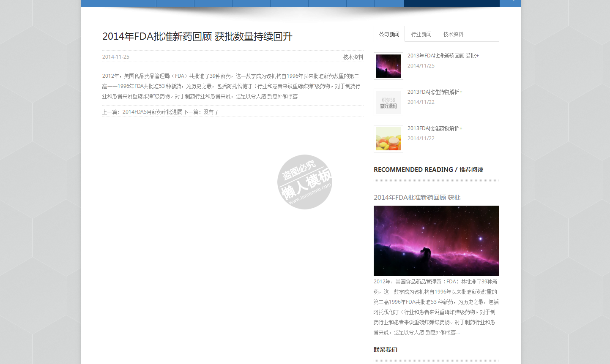
Task: Click the main headline 2014年FDA批准新药回顾 获批数量持续回升
Action: (x=197, y=36)
